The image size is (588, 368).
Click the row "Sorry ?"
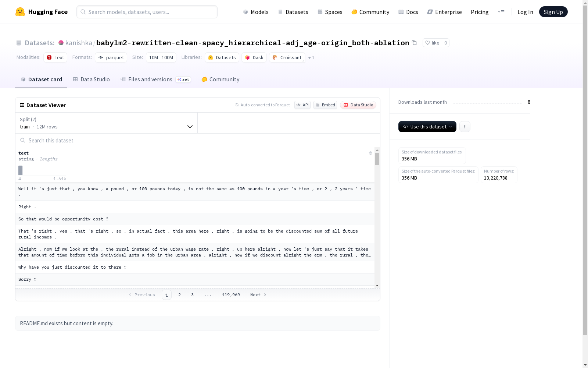click(195, 279)
